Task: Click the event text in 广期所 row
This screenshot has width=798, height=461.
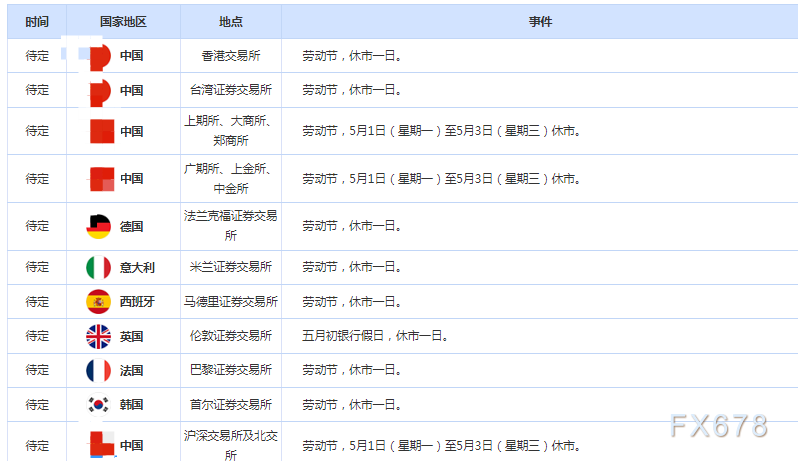Action: click(441, 179)
